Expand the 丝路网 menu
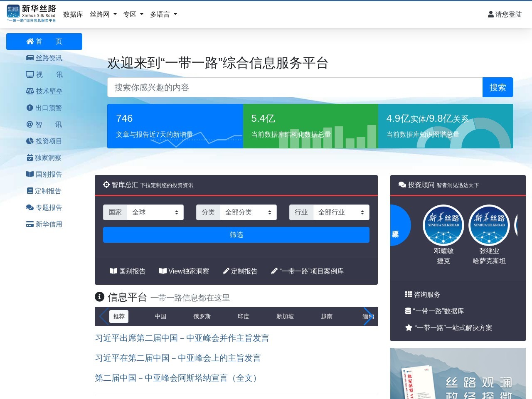 (103, 14)
